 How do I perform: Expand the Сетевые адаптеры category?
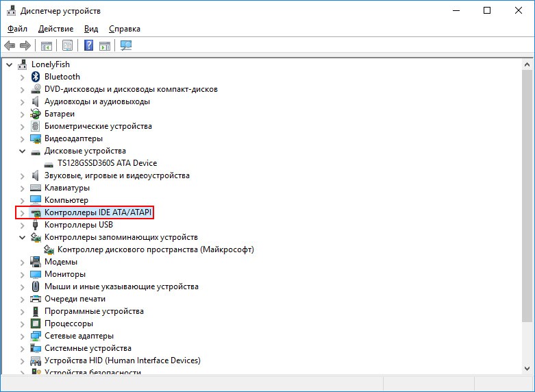coord(22,336)
